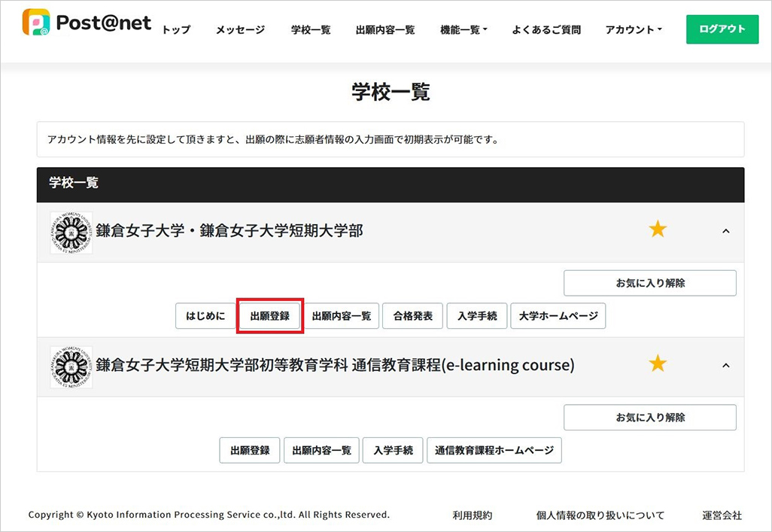The height and width of the screenshot is (532, 772).
Task: Click お気に入り解除 for 通信教育課程
Action: pyautogui.click(x=650, y=417)
